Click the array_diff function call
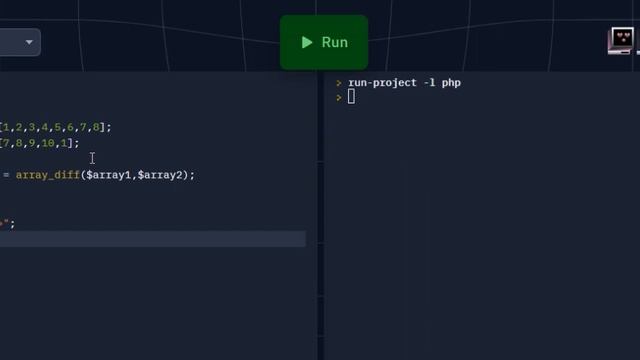Viewport: 640px width, 360px height. tap(47, 175)
